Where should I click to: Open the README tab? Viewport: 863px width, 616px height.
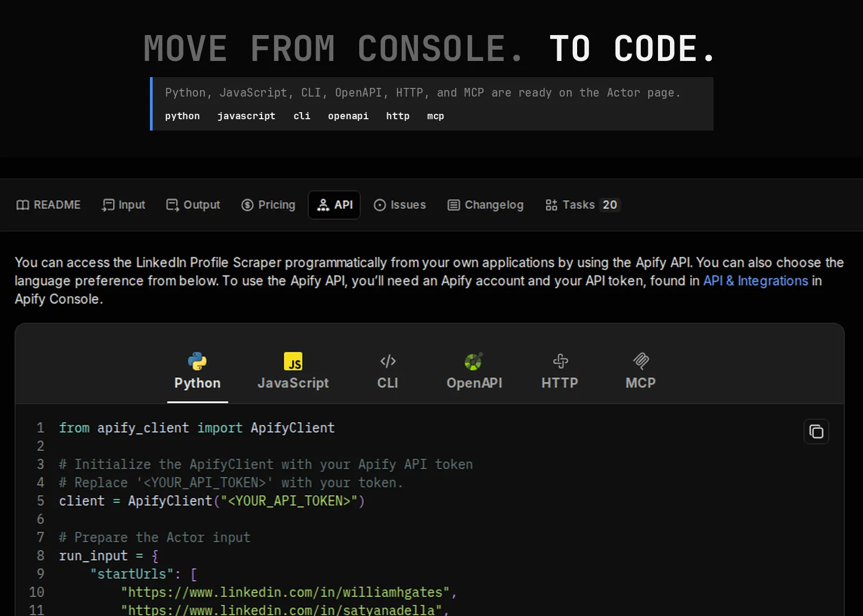pos(49,205)
